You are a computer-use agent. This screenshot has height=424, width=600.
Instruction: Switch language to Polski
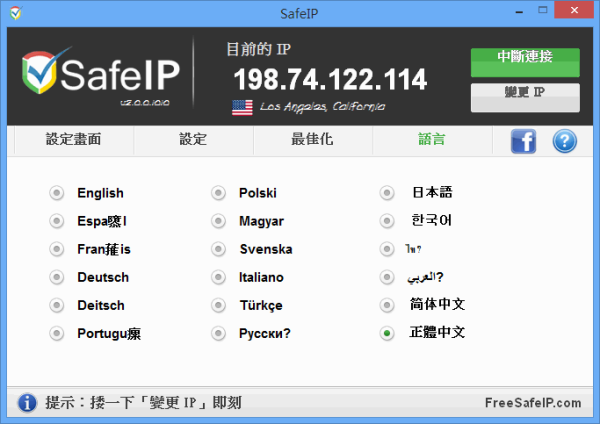click(x=218, y=193)
